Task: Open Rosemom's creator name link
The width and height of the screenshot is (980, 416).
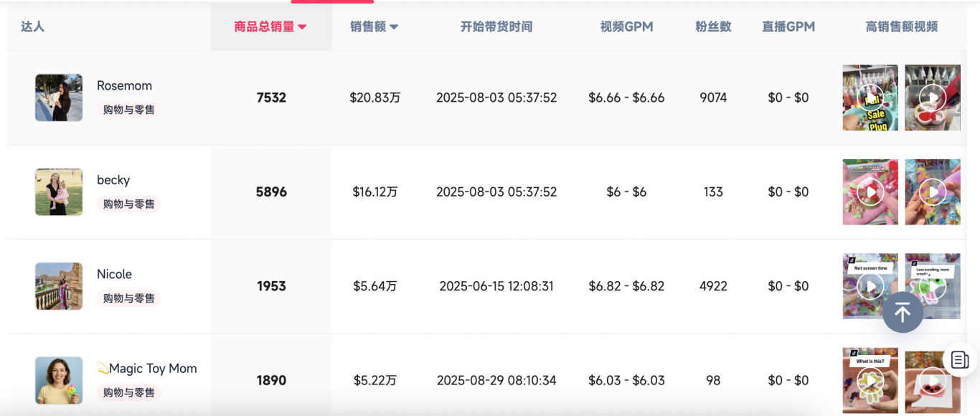Action: 124,85
